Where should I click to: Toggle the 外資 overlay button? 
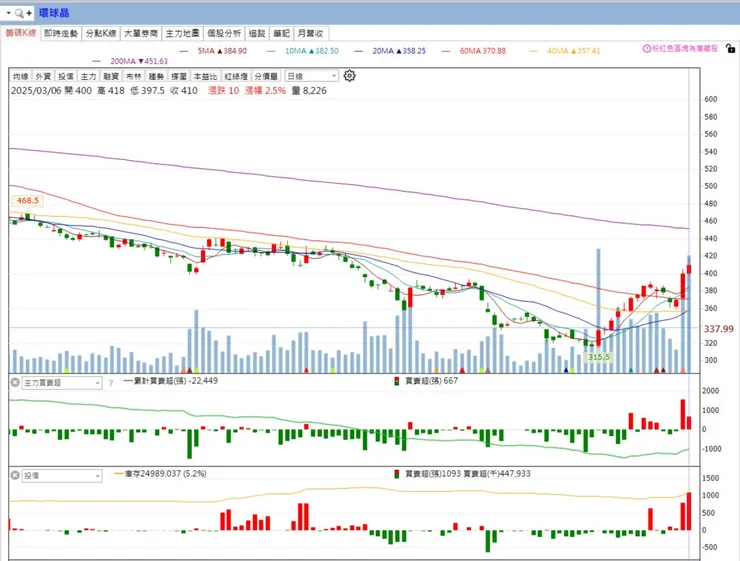(x=43, y=76)
